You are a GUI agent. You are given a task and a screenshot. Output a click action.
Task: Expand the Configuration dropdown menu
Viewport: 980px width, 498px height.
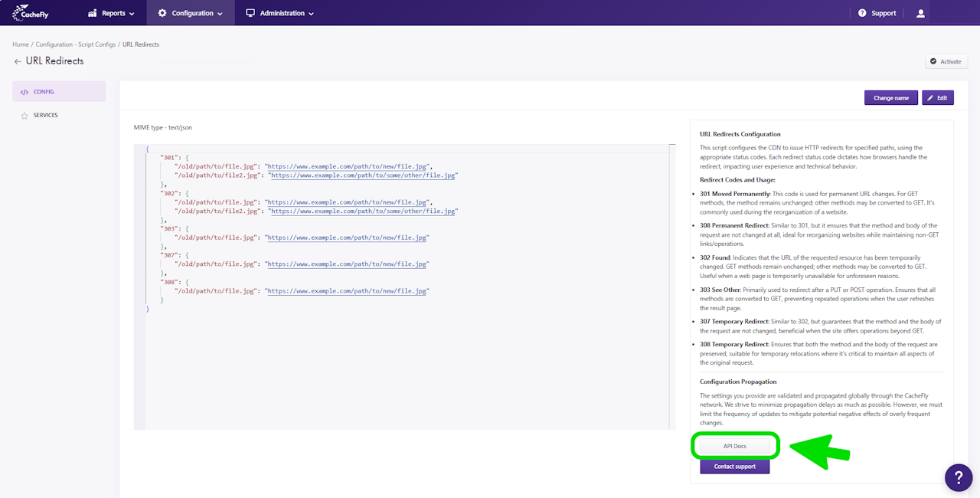[x=191, y=13]
